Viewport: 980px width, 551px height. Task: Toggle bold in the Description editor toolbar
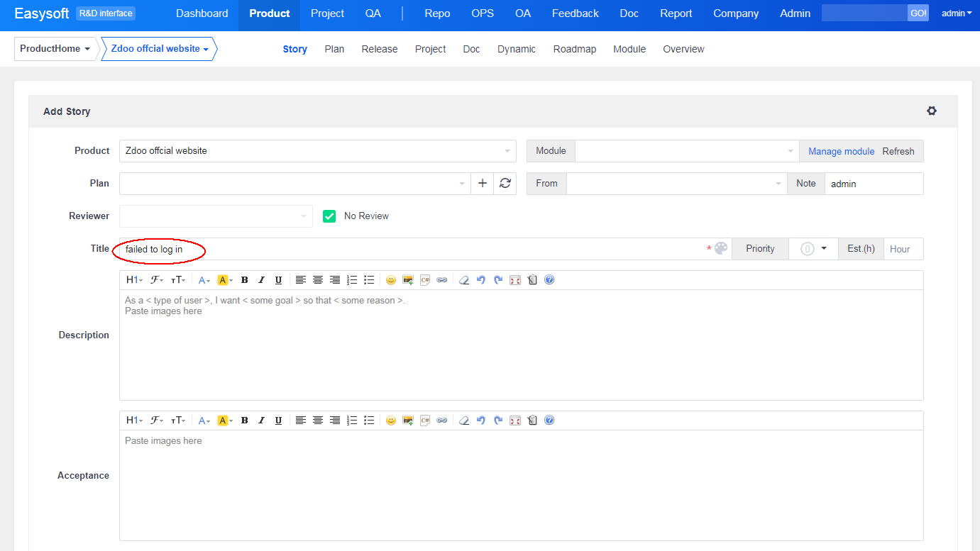click(244, 280)
